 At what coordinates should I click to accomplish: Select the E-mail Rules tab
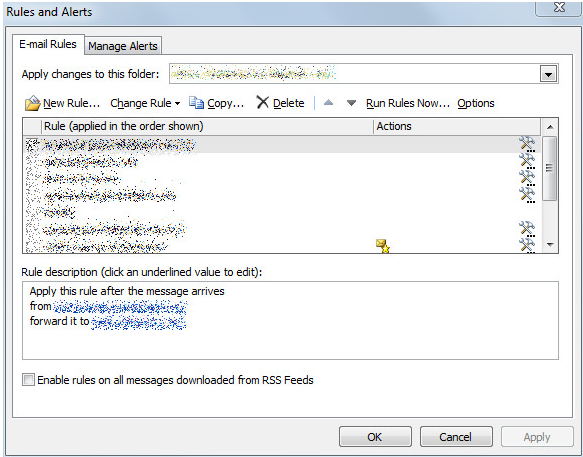48,44
